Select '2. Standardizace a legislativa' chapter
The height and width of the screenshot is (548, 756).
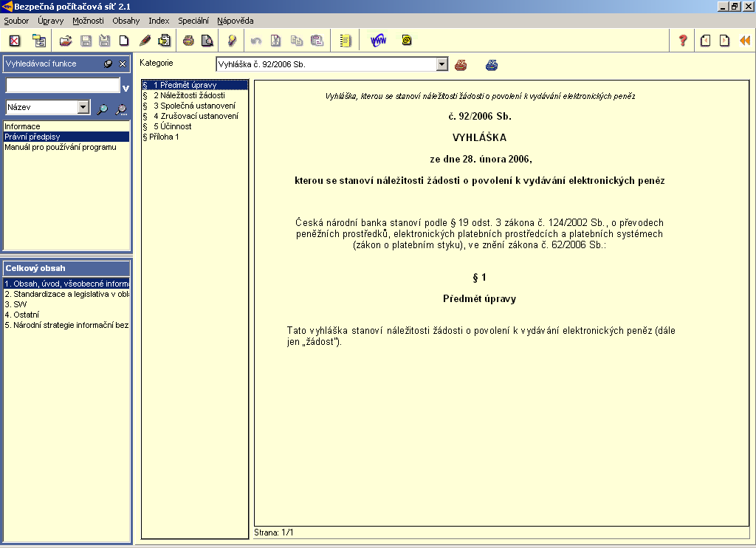pyautogui.click(x=66, y=294)
